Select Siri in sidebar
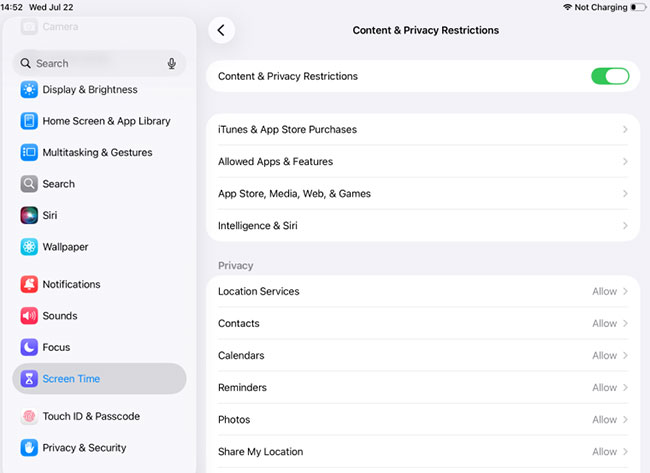The image size is (650, 473). (x=99, y=215)
